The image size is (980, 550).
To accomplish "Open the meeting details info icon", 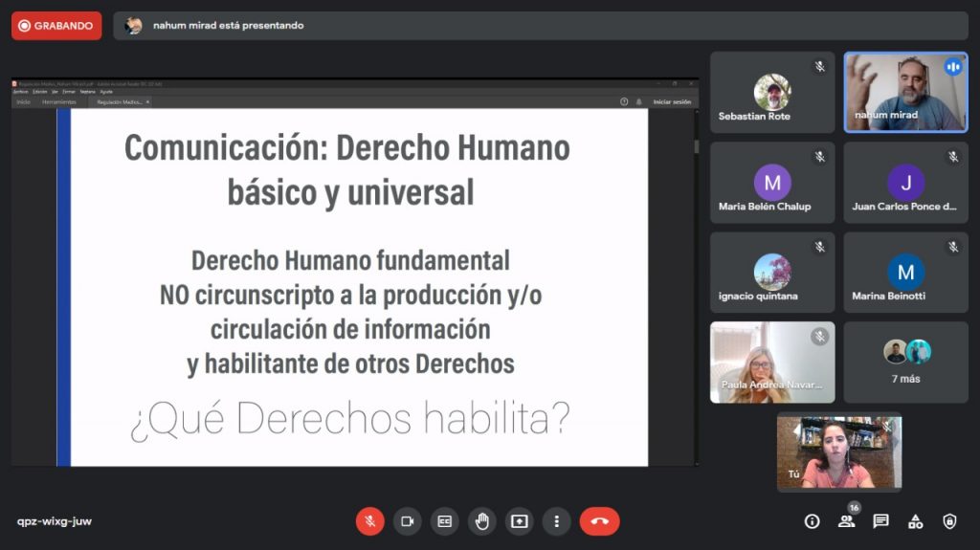I will (812, 521).
